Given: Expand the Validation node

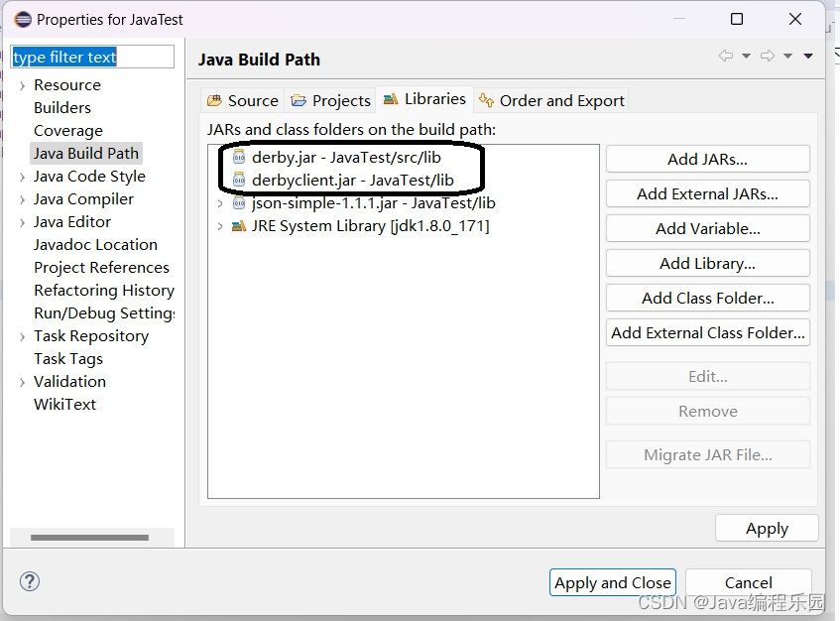Looking at the screenshot, I should tap(22, 382).
